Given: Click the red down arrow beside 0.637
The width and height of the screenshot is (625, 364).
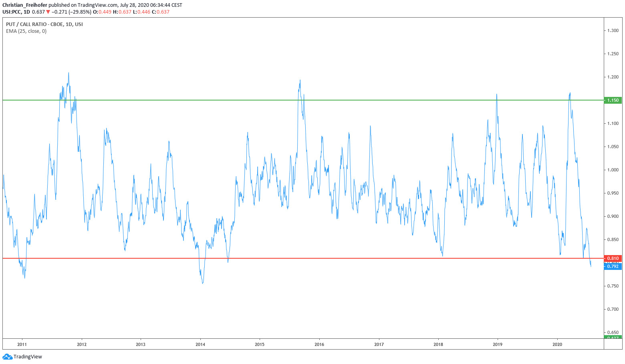Looking at the screenshot, I should (x=48, y=12).
